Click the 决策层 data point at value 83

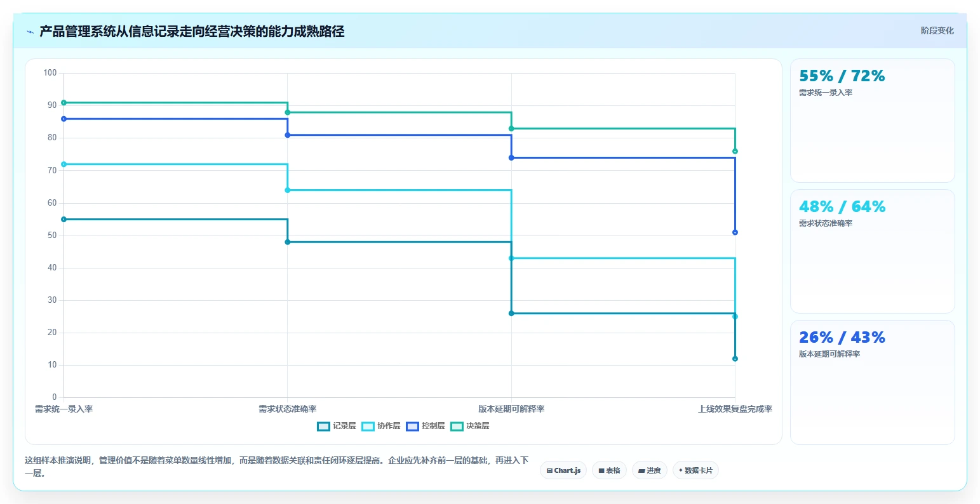coord(511,129)
